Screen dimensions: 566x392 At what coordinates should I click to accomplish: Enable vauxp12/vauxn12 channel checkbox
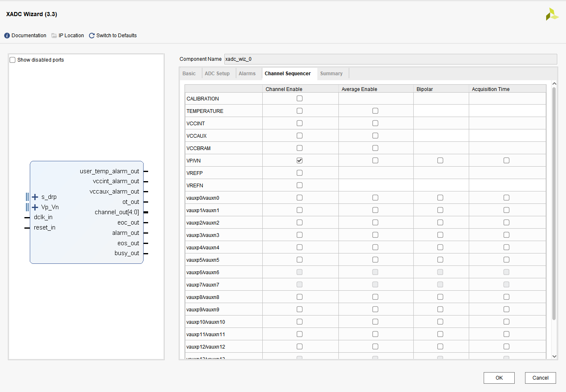(x=300, y=347)
